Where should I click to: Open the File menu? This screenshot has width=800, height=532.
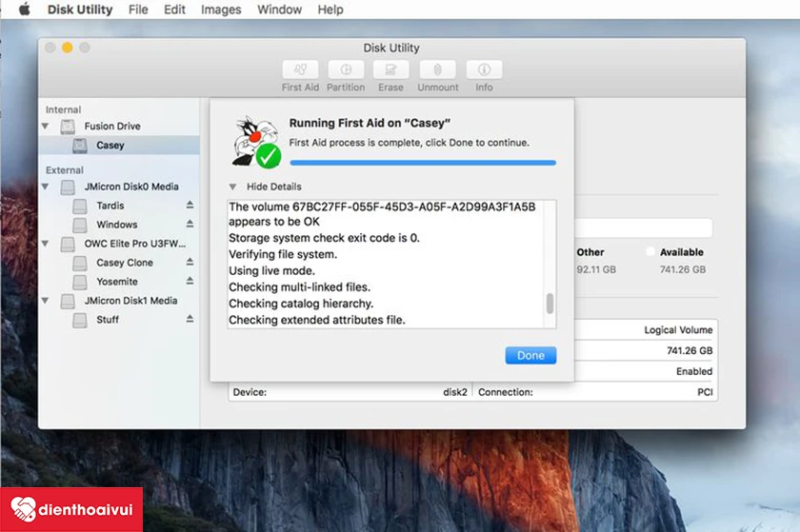138,10
